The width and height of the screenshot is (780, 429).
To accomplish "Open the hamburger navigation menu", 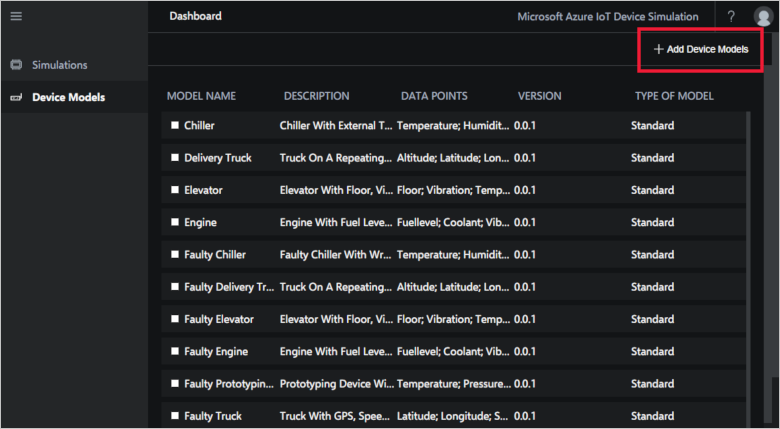I will pos(16,16).
